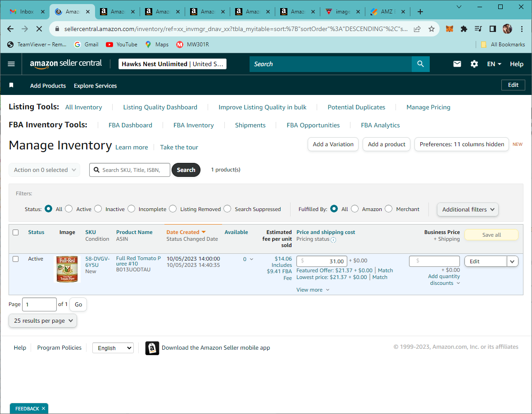Open a new browser tab
The height and width of the screenshot is (414, 532).
420,12
